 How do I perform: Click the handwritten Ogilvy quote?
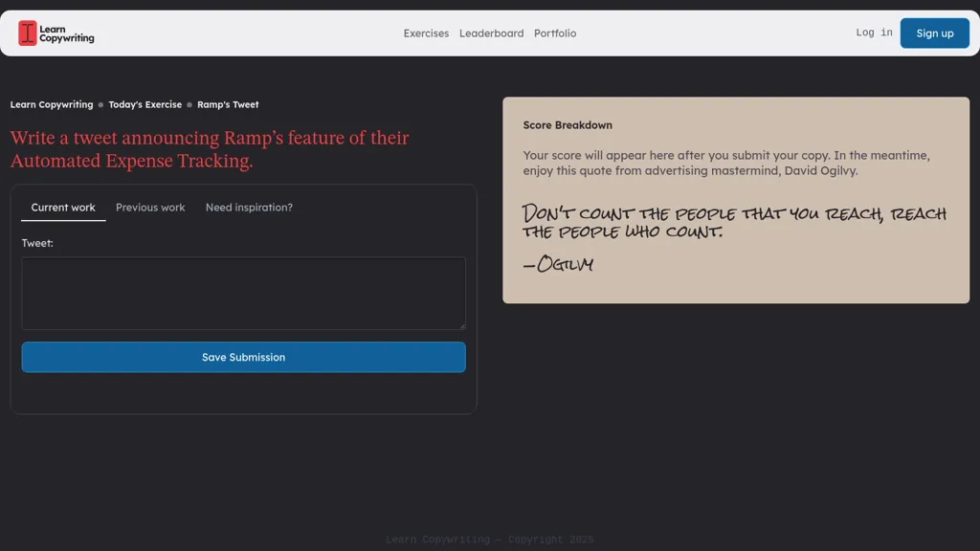732,221
